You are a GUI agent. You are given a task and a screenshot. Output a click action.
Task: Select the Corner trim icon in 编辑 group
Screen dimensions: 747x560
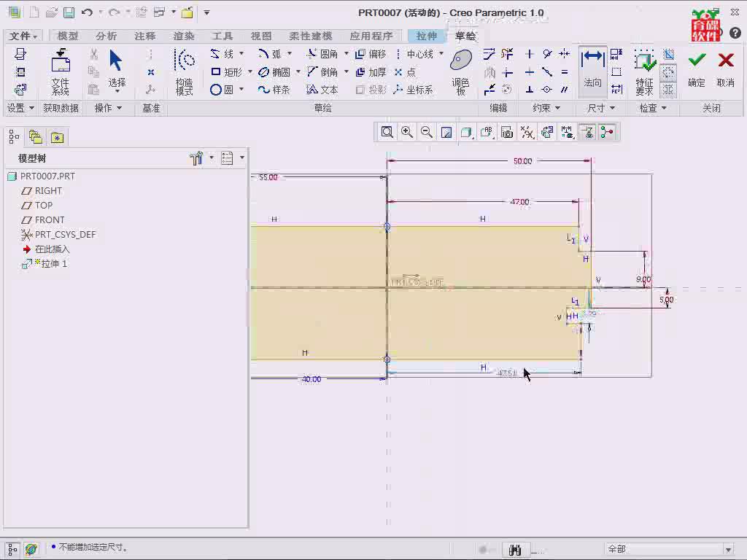tap(508, 72)
